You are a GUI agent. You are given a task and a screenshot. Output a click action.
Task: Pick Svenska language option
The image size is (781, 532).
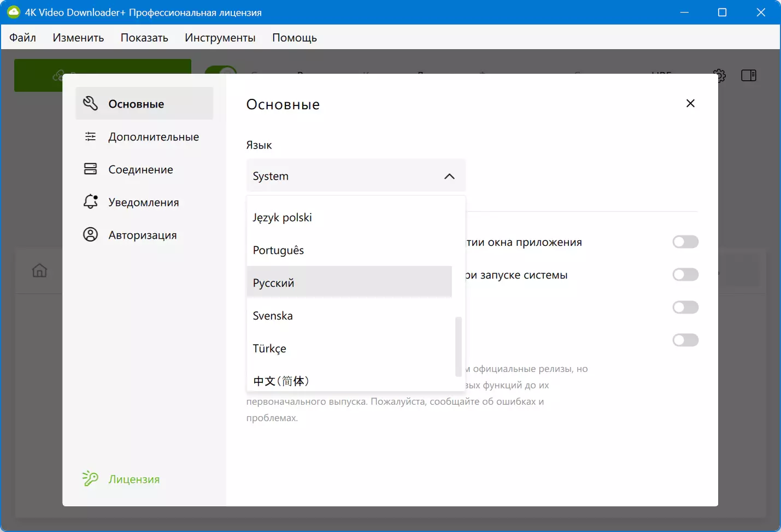coord(349,316)
